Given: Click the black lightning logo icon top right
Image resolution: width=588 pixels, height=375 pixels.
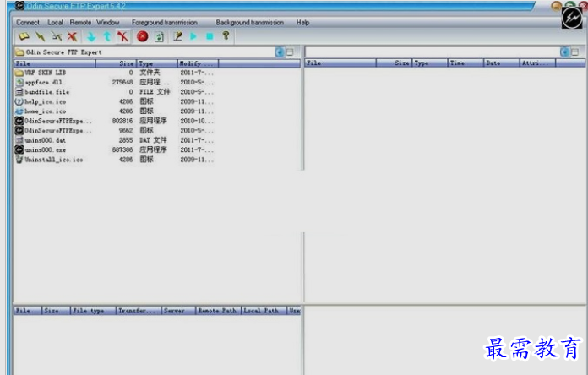Looking at the screenshot, I should 571,18.
